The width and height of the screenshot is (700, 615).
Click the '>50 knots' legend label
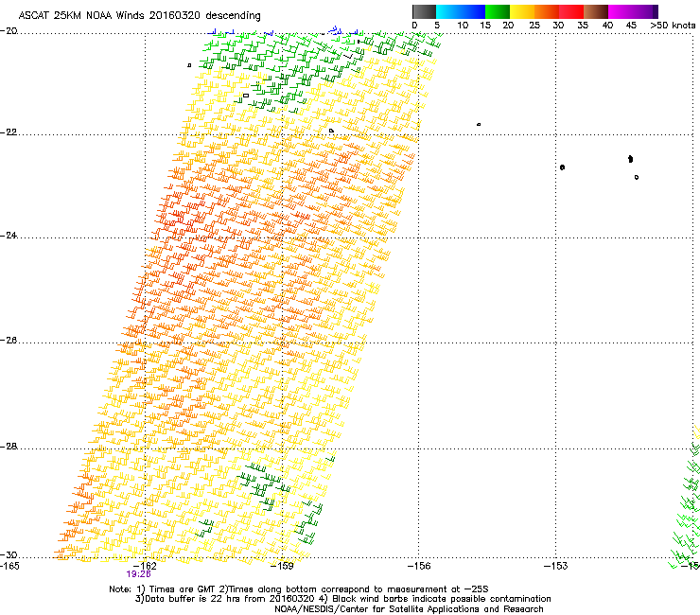[x=673, y=26]
